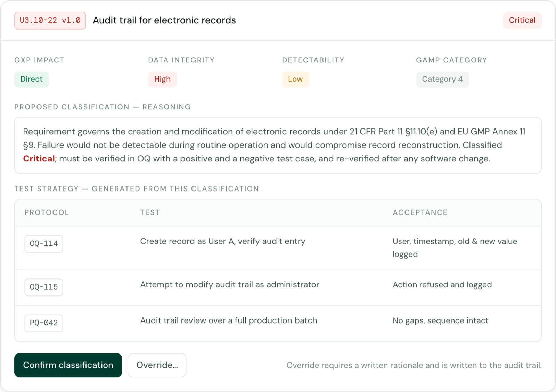556x392 pixels.
Task: Select the U3.10-22 v1.0 requirement ID badge
Action: click(x=50, y=20)
